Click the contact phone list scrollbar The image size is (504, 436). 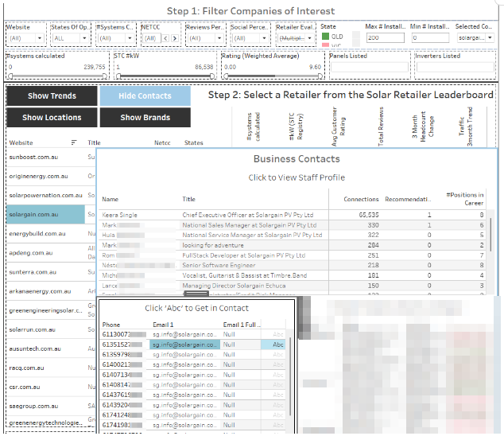[x=290, y=376]
